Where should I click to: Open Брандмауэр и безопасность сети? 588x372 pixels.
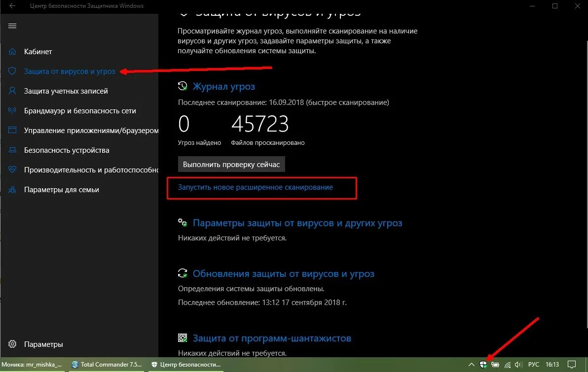(x=79, y=110)
